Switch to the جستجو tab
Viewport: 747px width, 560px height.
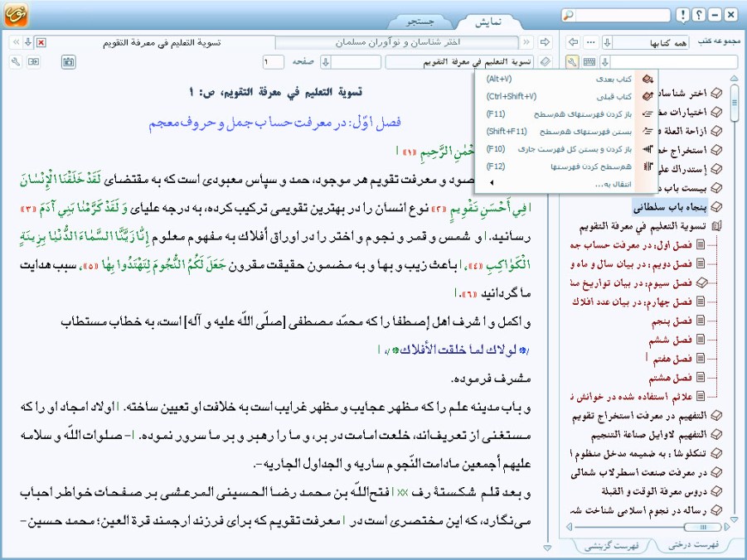(x=420, y=22)
